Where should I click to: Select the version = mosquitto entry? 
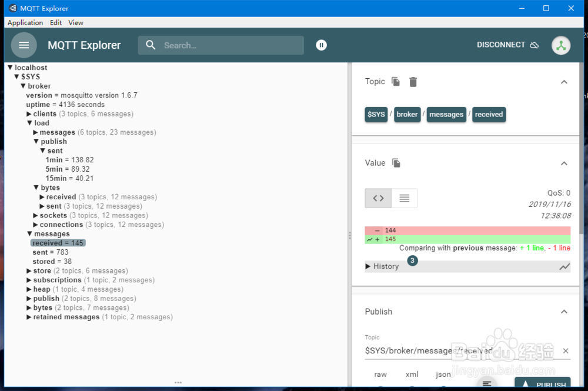point(81,95)
